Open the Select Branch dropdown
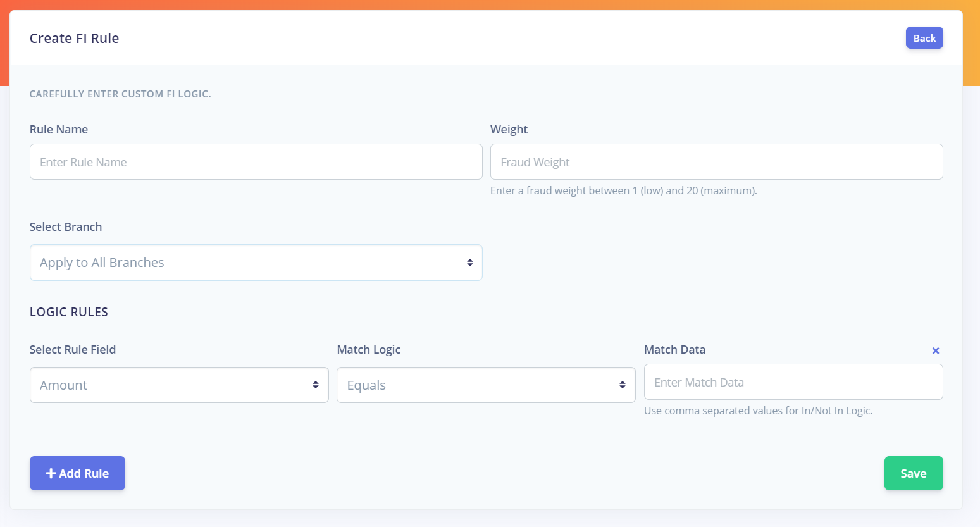This screenshot has height=527, width=980. [256, 263]
